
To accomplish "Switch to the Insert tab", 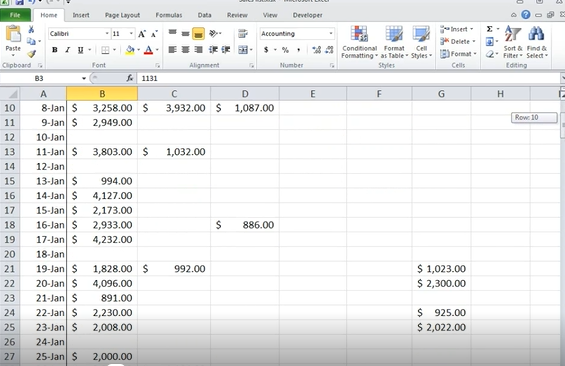I will click(81, 15).
